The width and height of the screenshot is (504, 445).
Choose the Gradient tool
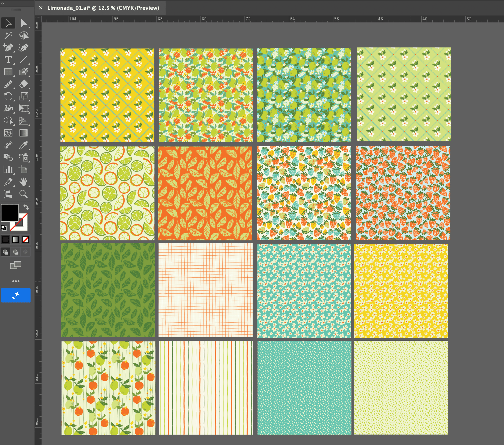pos(24,133)
